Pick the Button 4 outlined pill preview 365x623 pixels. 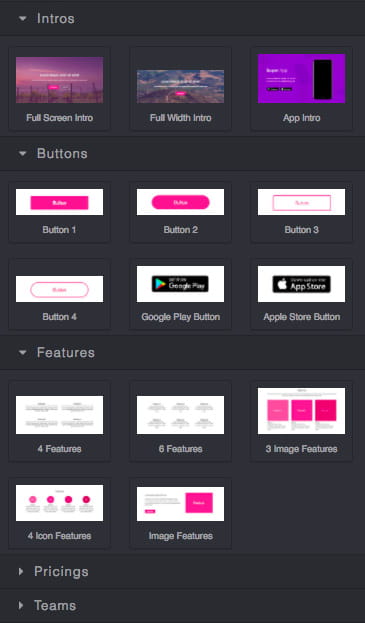tap(60, 289)
